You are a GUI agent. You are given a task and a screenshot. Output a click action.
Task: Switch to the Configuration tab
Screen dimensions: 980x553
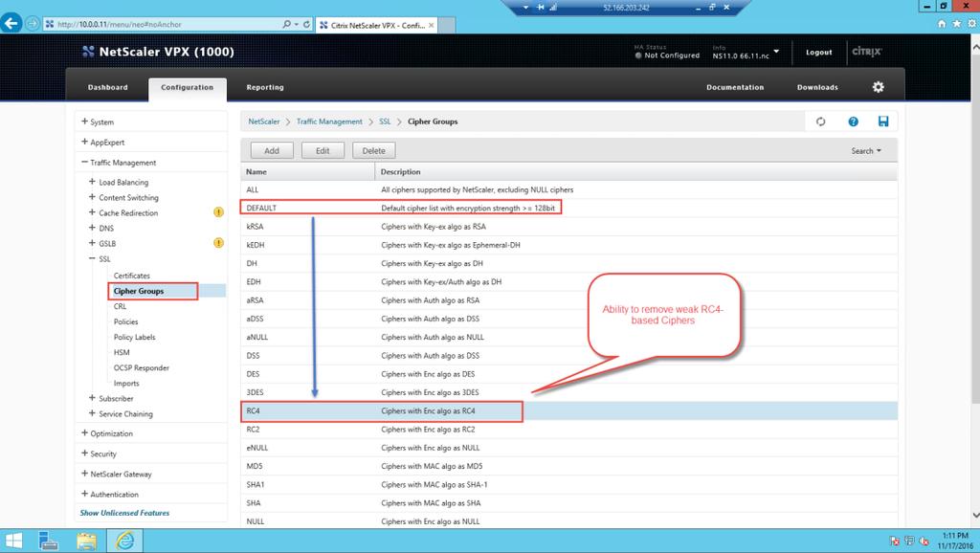click(187, 88)
